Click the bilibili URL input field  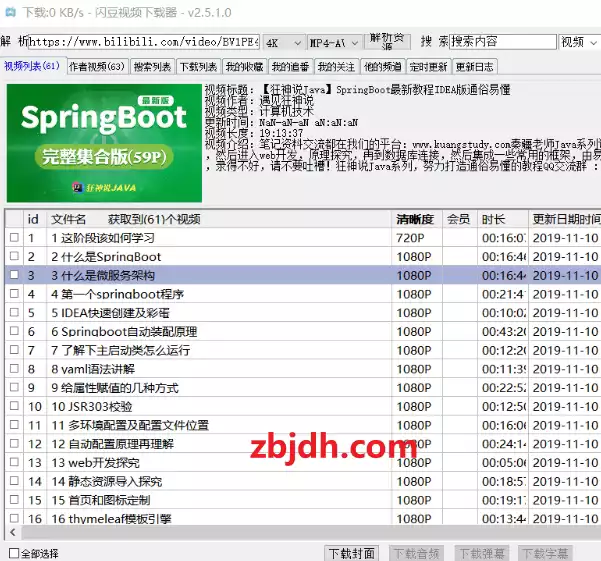point(144,42)
